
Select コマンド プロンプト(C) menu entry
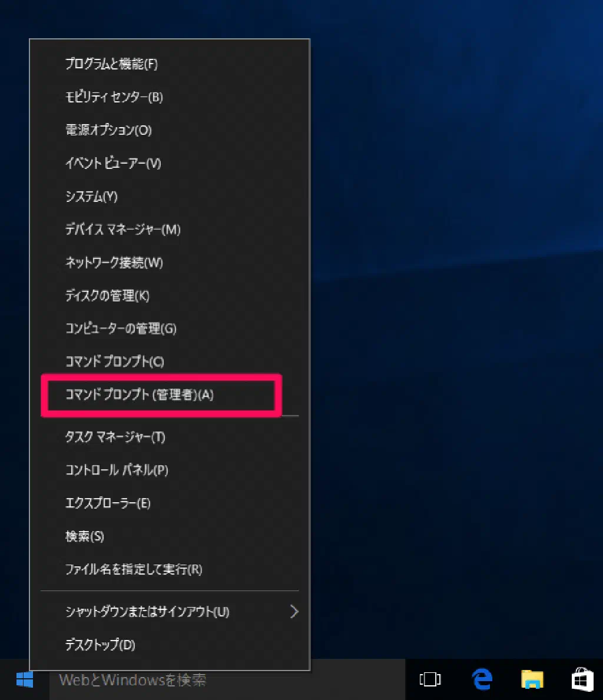115,361
